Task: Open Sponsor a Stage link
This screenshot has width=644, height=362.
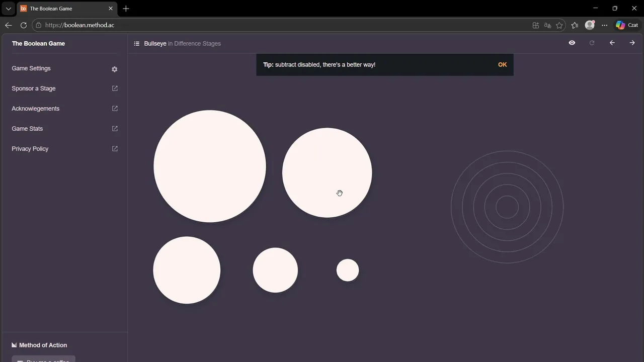Action: tap(34, 88)
